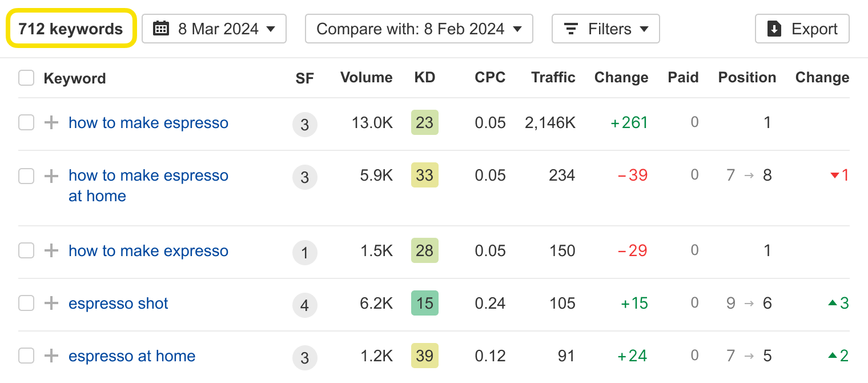This screenshot has height=383, width=868.
Task: Sort the table by the Volume column
Action: [x=366, y=78]
